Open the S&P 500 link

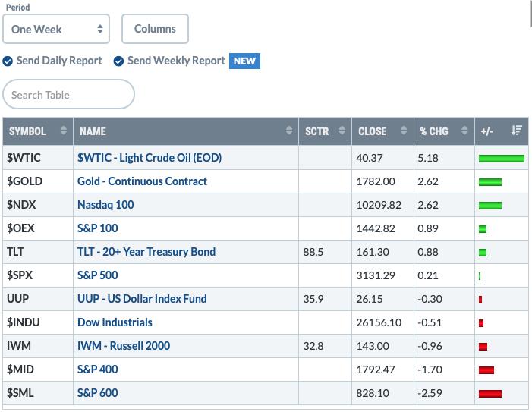pos(98,275)
